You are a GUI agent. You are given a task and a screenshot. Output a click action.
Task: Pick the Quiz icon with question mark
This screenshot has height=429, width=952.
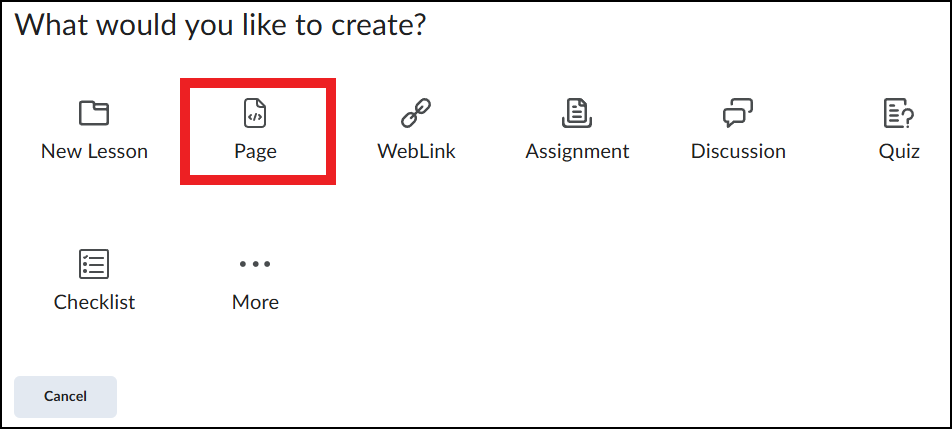click(899, 113)
